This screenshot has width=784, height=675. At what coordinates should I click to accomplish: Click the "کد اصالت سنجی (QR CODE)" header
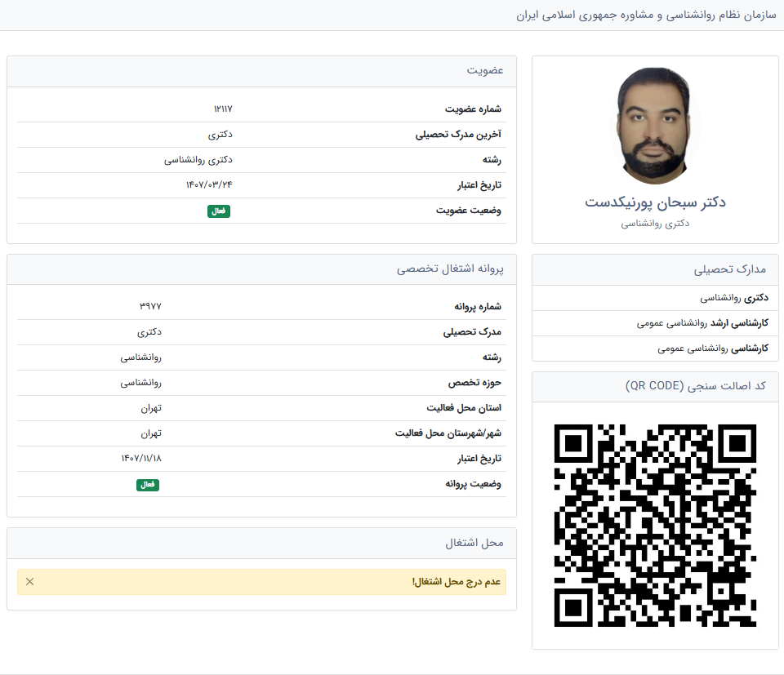click(655, 387)
